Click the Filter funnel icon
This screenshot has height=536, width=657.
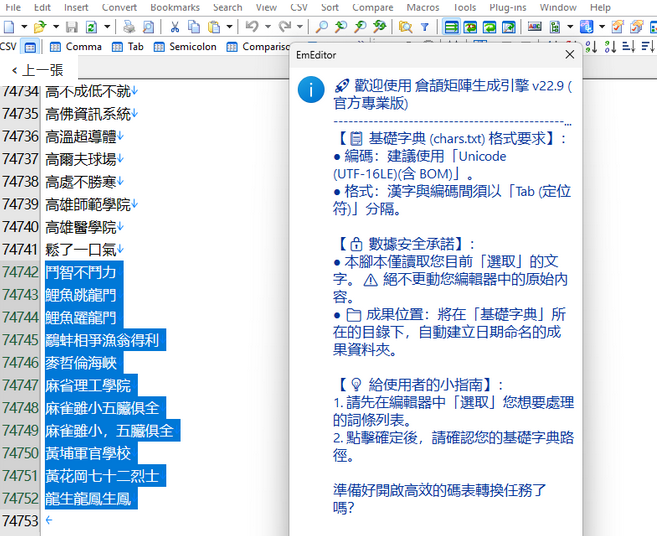pyautogui.click(x=424, y=27)
